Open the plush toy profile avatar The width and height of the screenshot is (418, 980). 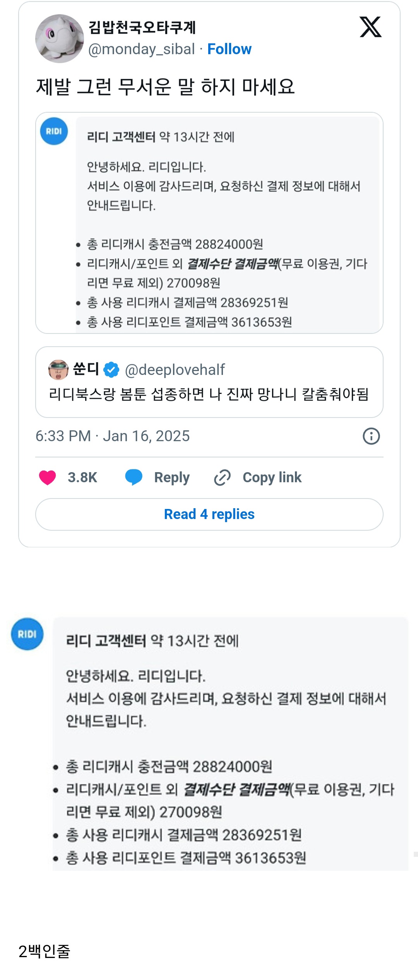(60, 39)
